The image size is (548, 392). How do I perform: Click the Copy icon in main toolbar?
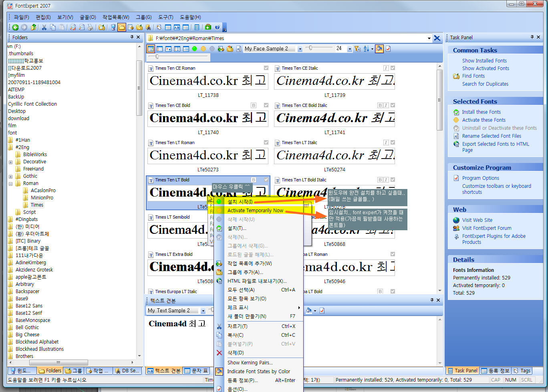point(53,27)
